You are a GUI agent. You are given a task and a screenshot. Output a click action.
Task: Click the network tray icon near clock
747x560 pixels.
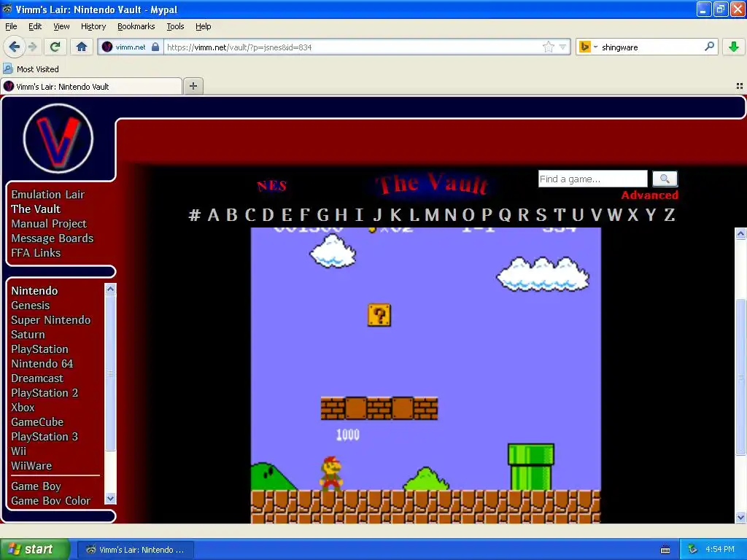click(x=692, y=550)
